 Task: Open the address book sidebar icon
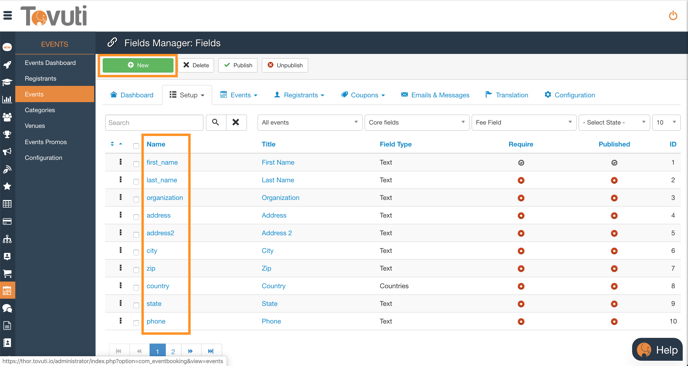[7, 343]
